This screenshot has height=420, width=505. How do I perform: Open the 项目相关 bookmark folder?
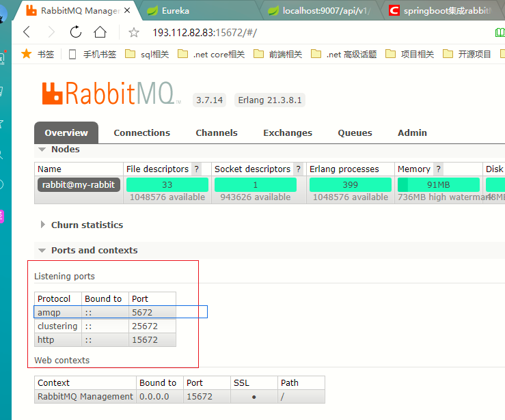(x=409, y=54)
